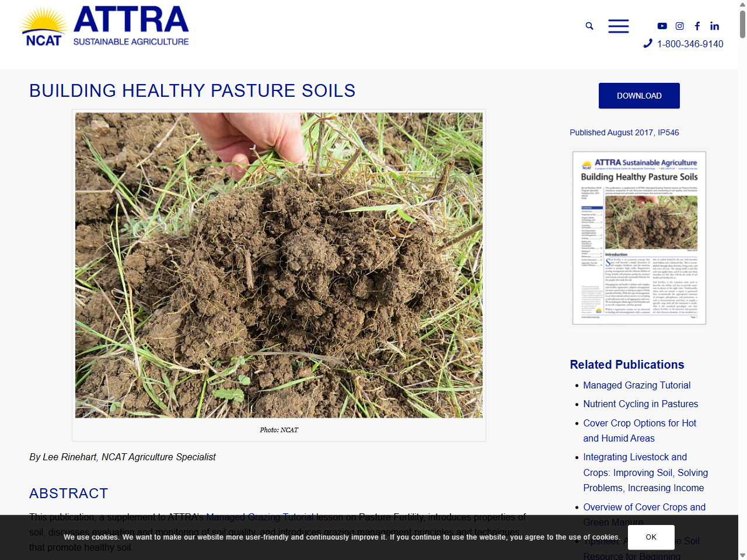Click the DOWNLOAD button
Screen dimensions: 747x560
point(639,95)
